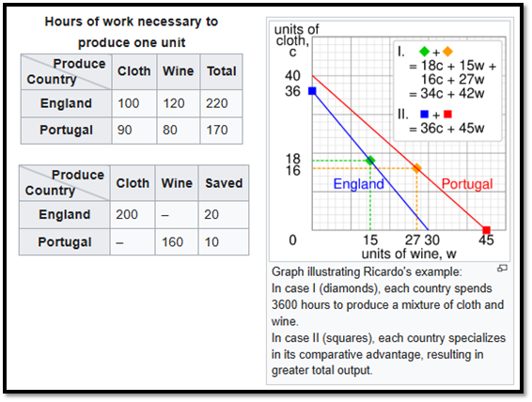Image resolution: width=532 pixels, height=402 pixels.
Task: Click 'Portugal' row header in first table
Action: (x=66, y=131)
